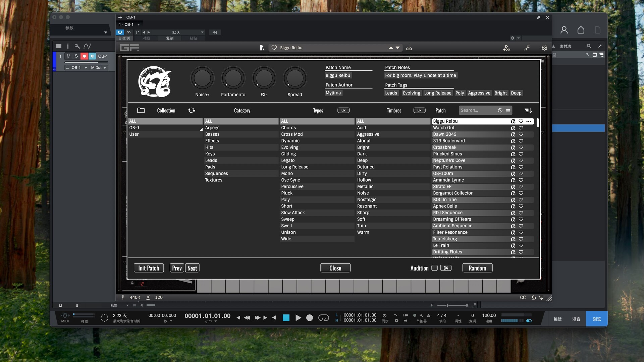
Task: Open OB-1 instrument selector on track
Action: [x=76, y=68]
